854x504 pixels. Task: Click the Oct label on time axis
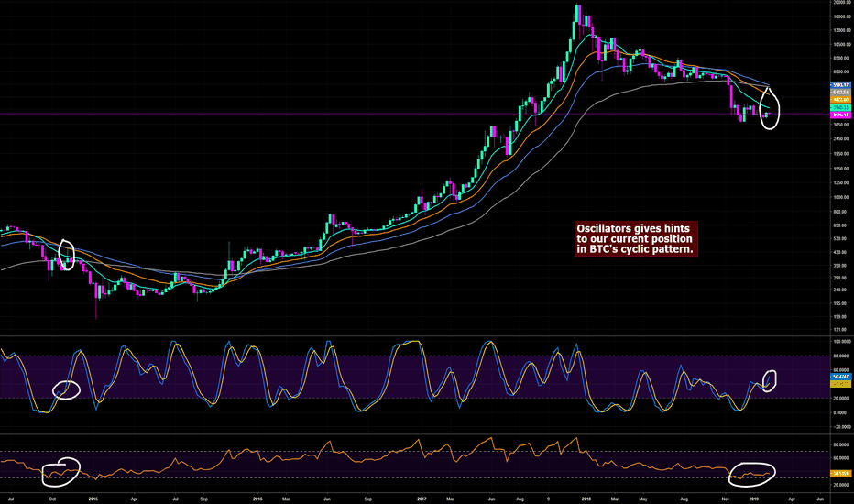(x=52, y=499)
